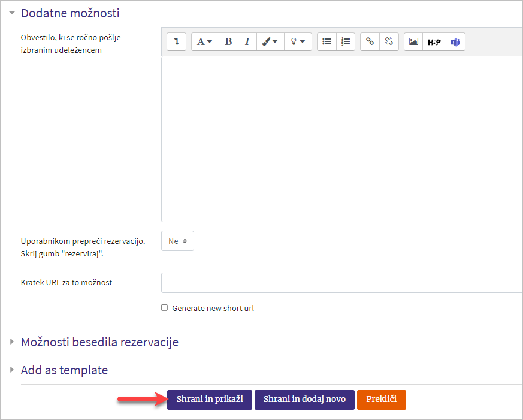Click the Microsoft Teams meeting icon
This screenshot has width=523, height=420.
[456, 42]
